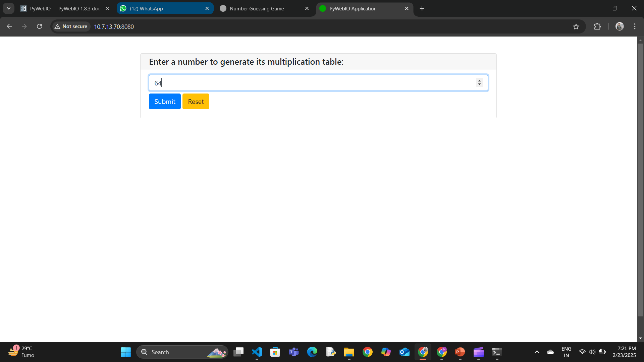Screen dimensions: 644x362
Task: Click the page scrollbar down arrow
Action: click(640, 339)
